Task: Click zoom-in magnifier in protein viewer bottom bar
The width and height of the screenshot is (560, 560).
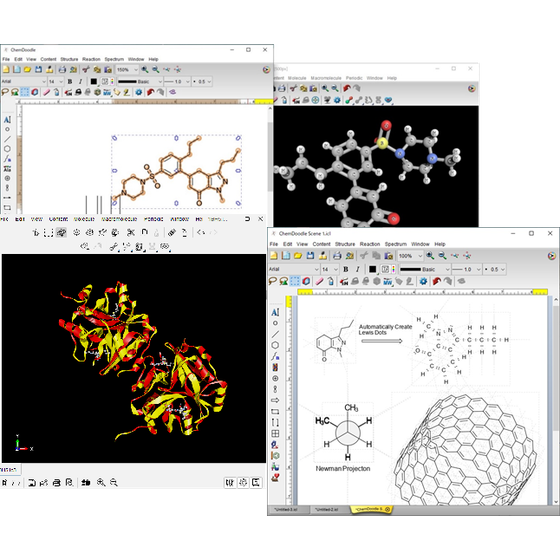Action: [101, 482]
